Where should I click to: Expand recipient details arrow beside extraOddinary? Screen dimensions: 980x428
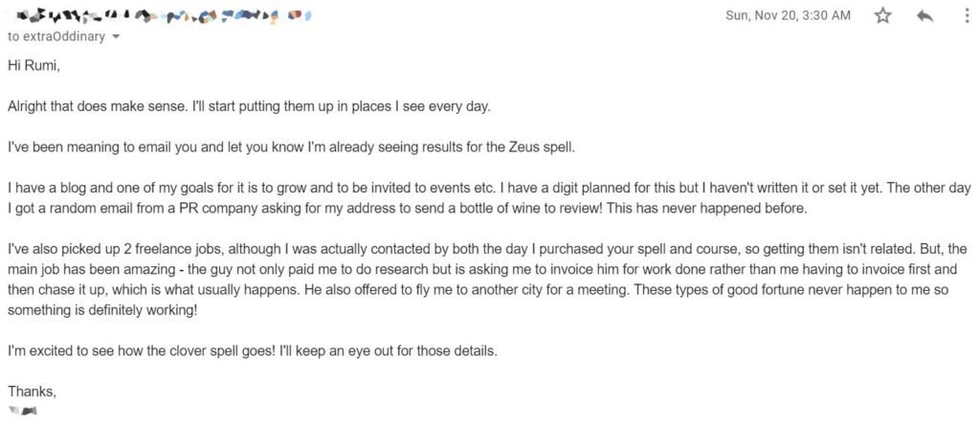tap(115, 37)
